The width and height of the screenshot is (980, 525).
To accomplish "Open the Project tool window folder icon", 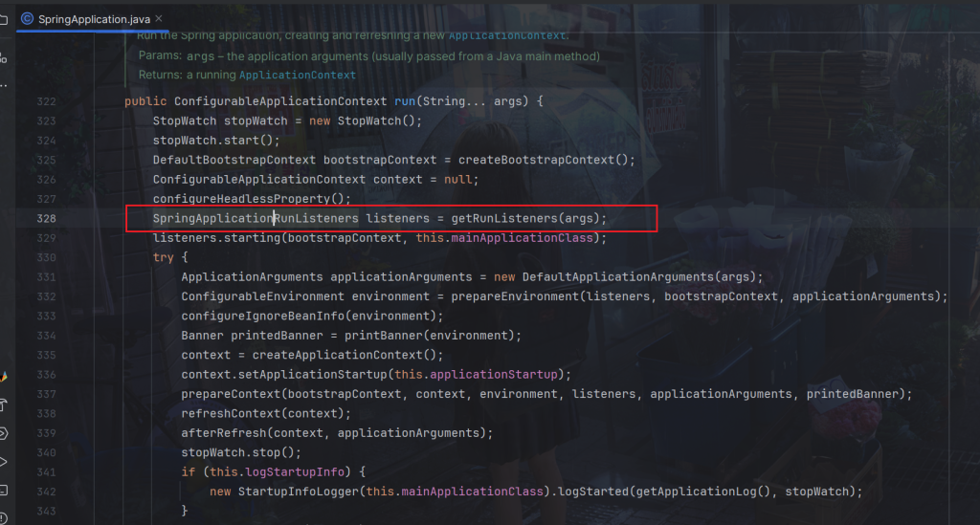I will [3, 20].
